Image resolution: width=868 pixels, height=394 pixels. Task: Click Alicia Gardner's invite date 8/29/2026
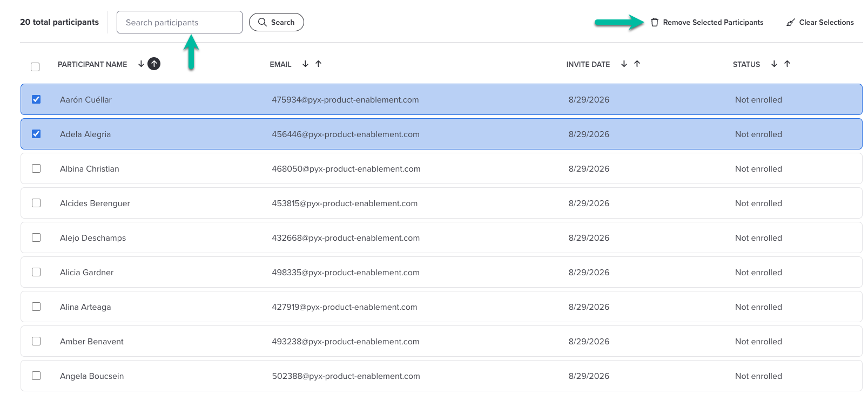589,273
